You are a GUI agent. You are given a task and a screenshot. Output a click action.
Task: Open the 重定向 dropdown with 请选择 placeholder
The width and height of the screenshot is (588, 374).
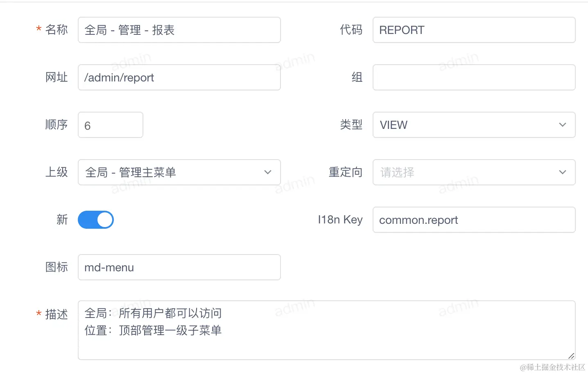pos(467,172)
